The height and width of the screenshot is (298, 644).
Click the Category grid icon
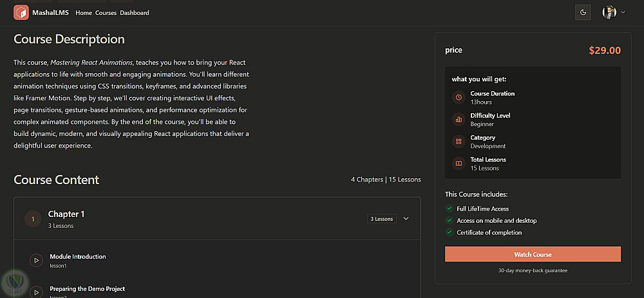click(459, 142)
